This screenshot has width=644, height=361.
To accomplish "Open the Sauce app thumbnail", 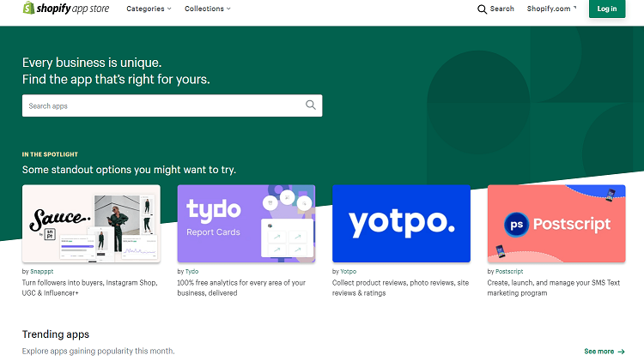I will pos(91,224).
